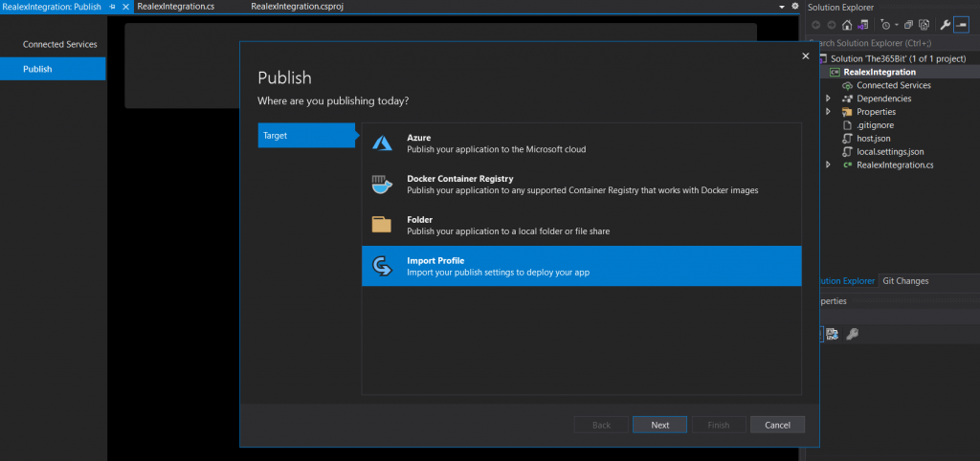
Task: Open Connected Services in left sidebar
Action: click(60, 44)
